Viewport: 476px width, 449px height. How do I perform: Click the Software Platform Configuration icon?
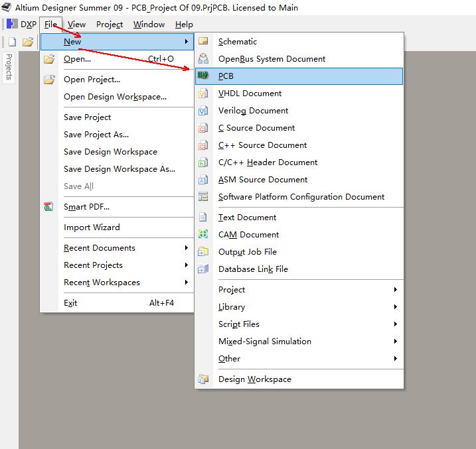[x=203, y=197]
